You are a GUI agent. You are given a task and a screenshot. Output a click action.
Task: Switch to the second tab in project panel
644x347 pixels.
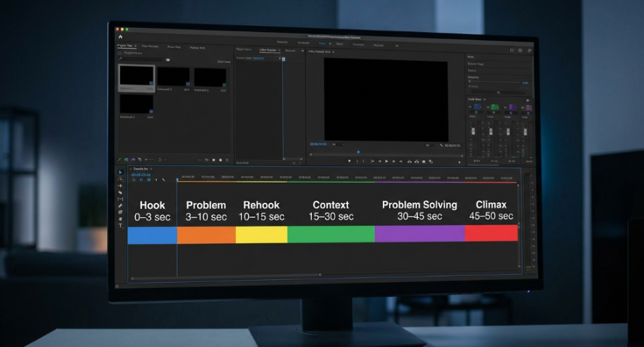pos(150,46)
